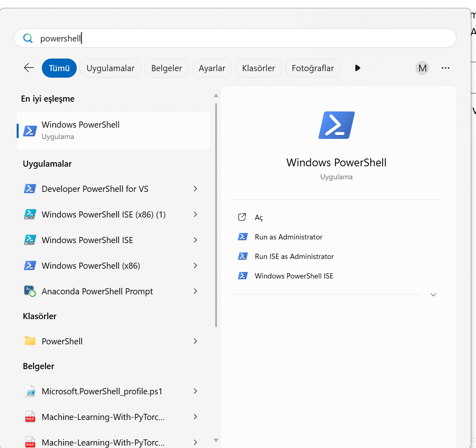
Task: Show more filter tabs with play arrow
Action: pyautogui.click(x=357, y=68)
